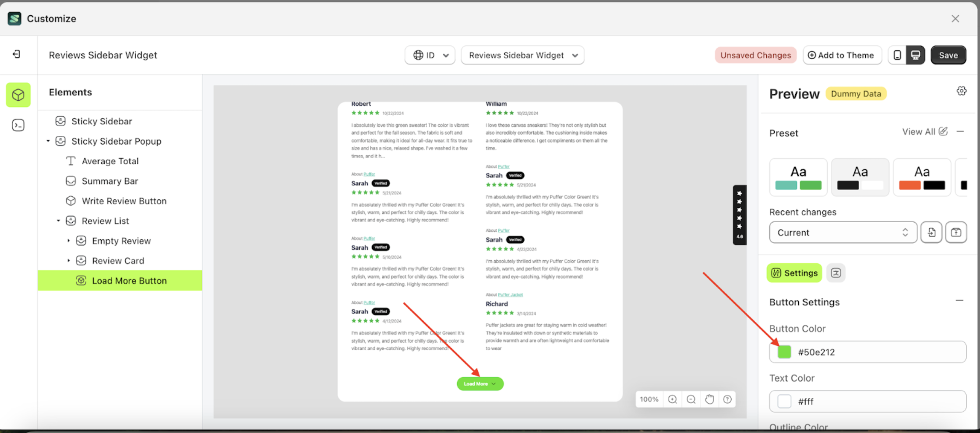
Task: Switch to the Settings tab in right panel
Action: click(x=794, y=273)
